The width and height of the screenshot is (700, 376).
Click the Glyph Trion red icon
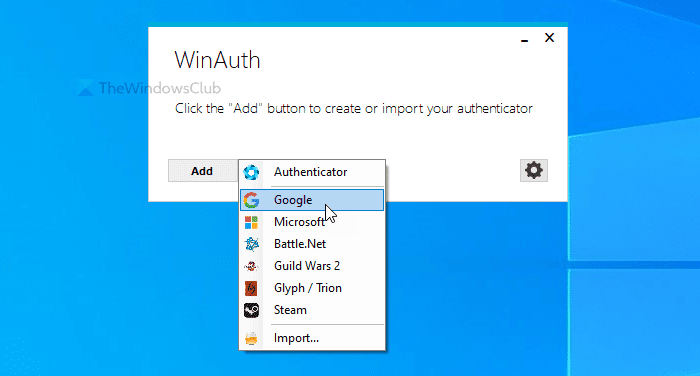[x=251, y=288]
